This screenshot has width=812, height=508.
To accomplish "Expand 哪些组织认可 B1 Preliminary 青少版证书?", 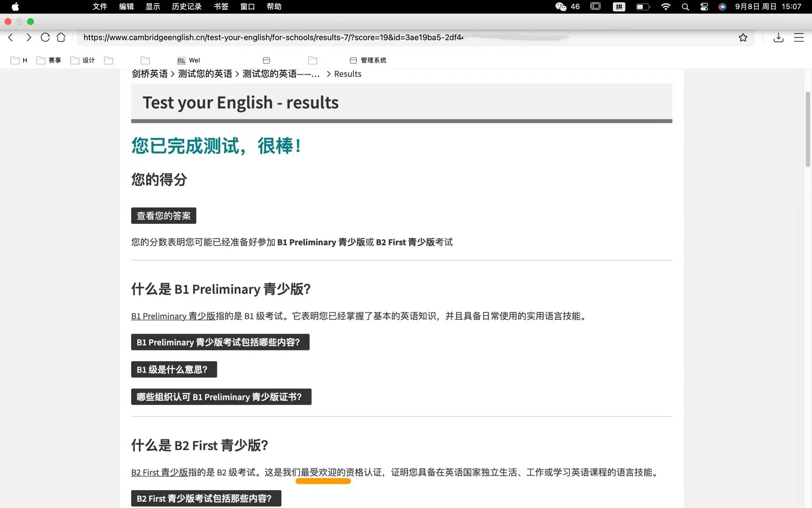I will (221, 397).
